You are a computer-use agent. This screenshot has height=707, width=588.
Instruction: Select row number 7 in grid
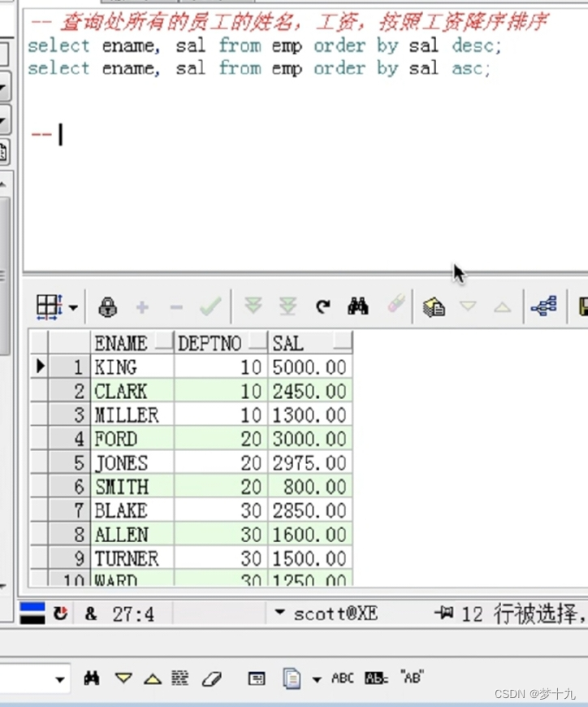pyautogui.click(x=69, y=510)
